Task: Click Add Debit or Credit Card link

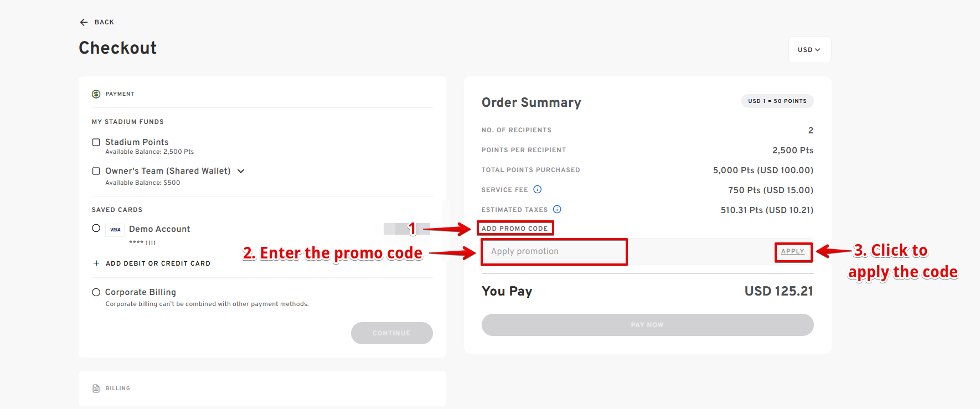Action: 158,263
